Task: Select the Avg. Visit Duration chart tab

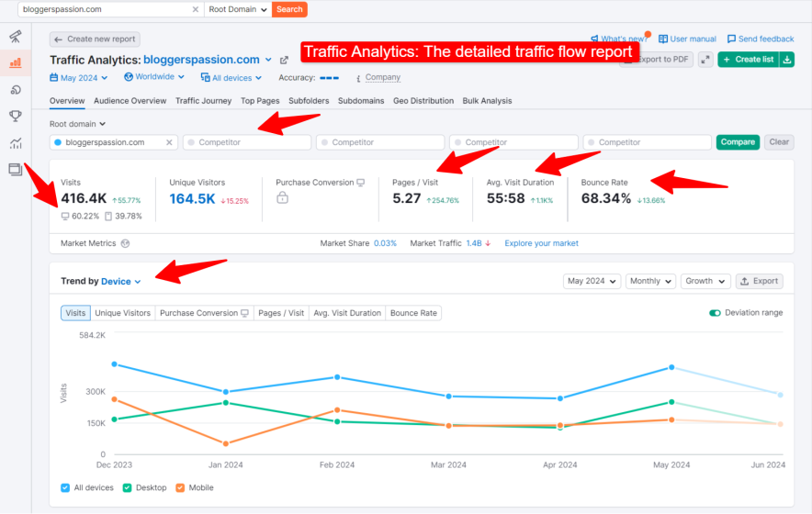Action: coord(347,313)
